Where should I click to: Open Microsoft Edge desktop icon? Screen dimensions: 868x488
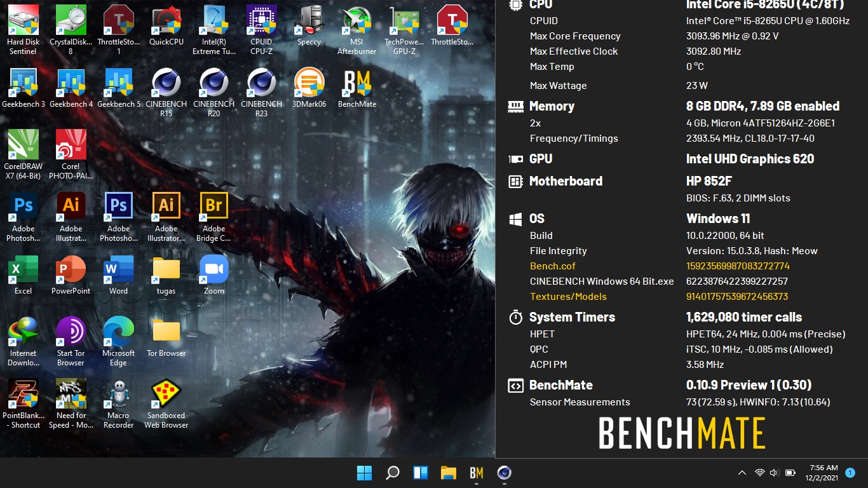pos(119,341)
